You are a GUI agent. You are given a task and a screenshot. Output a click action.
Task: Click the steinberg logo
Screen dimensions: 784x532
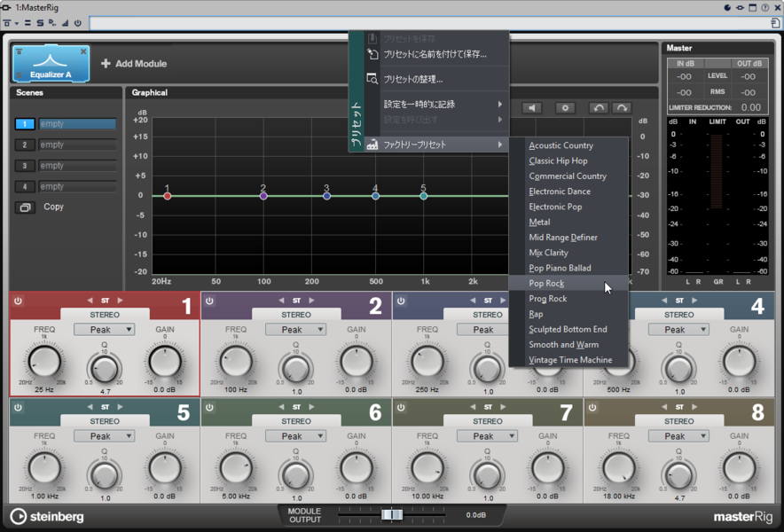tap(47, 517)
